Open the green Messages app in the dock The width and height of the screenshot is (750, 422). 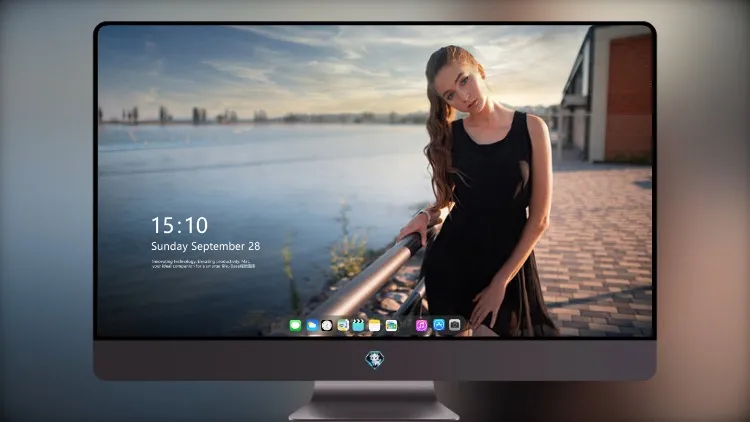(x=295, y=325)
